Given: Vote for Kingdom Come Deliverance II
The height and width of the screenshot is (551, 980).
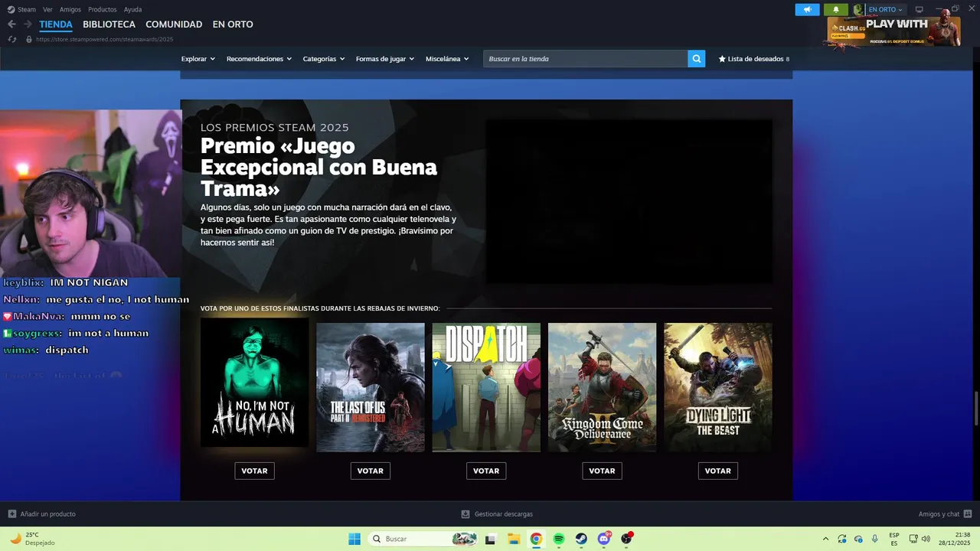Looking at the screenshot, I should click(602, 471).
